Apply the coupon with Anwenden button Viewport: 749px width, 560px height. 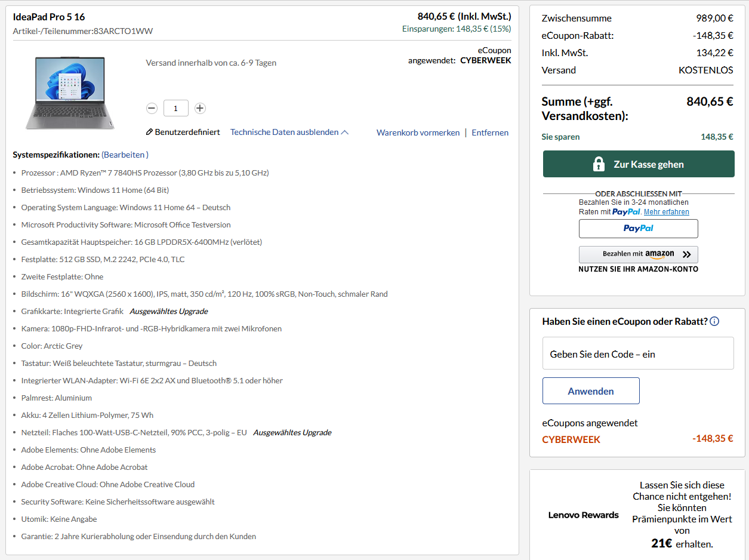[591, 391]
